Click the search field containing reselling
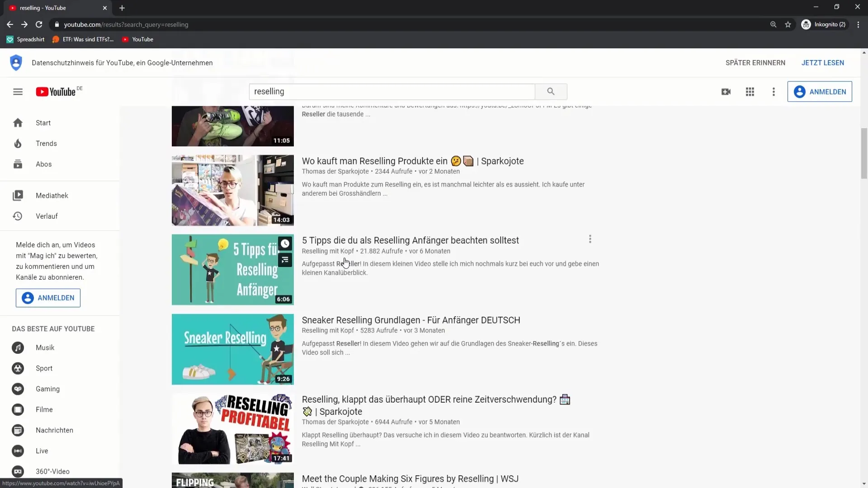Screen dimensions: 868x488 point(392,91)
